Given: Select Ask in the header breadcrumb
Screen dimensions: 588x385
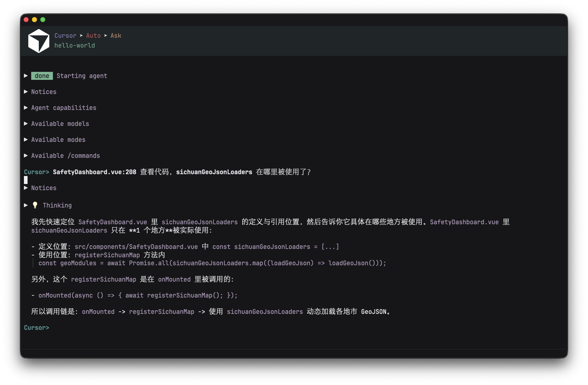Looking at the screenshot, I should tap(116, 36).
